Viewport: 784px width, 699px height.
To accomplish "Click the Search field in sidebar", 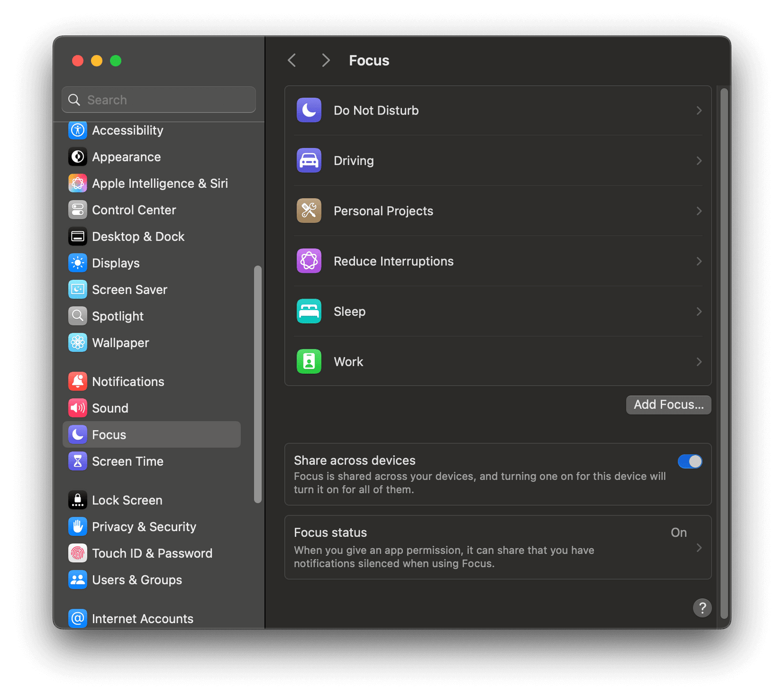I will 159,100.
